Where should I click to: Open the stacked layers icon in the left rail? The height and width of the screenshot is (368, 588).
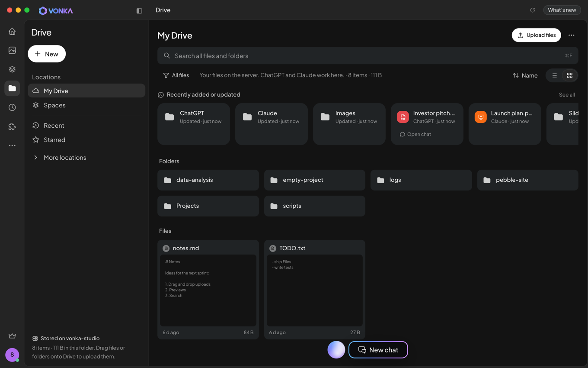[x=12, y=69]
